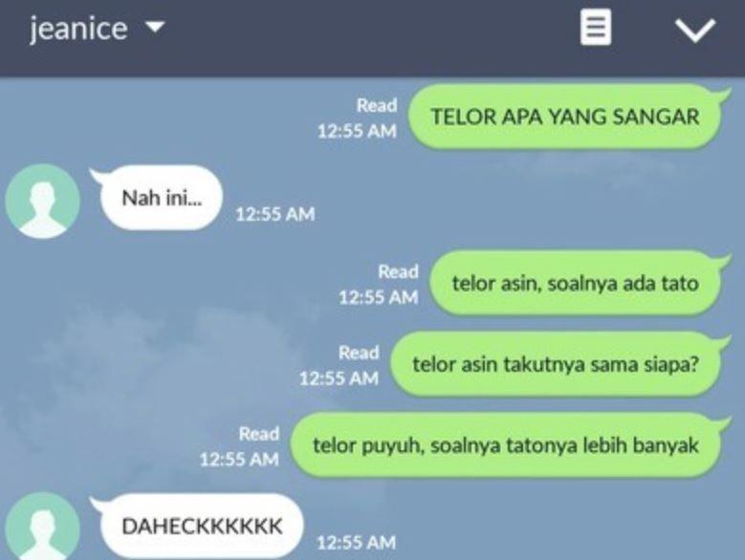Click the dropdown triangle beside jeanice

click(x=154, y=28)
